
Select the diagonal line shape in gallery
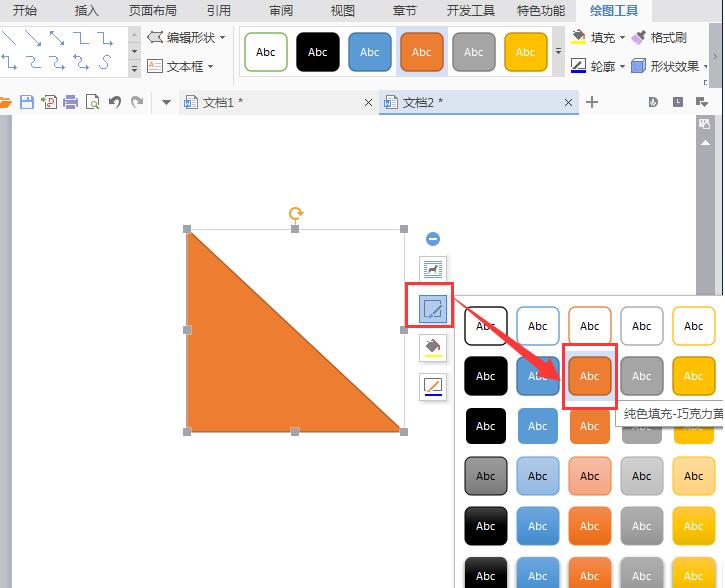tap(8, 38)
